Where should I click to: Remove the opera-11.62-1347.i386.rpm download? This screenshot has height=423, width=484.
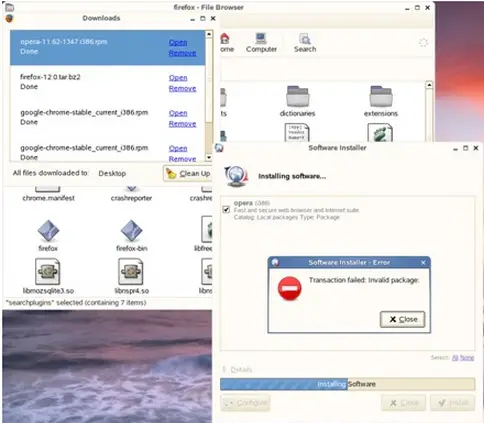tap(182, 53)
